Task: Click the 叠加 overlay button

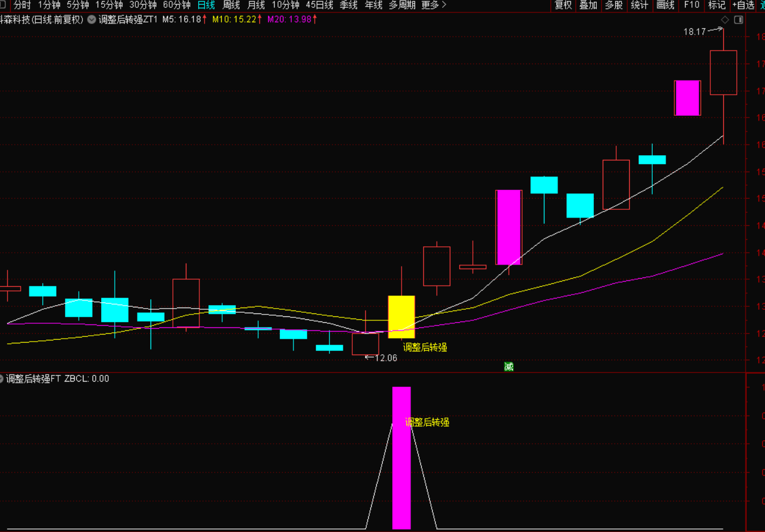Action: (588, 5)
